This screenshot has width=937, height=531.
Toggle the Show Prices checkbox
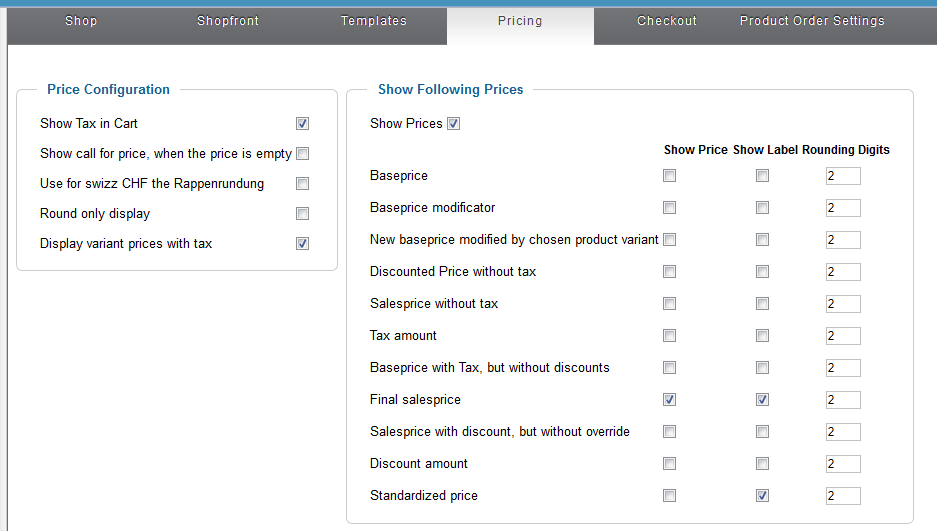(x=454, y=124)
